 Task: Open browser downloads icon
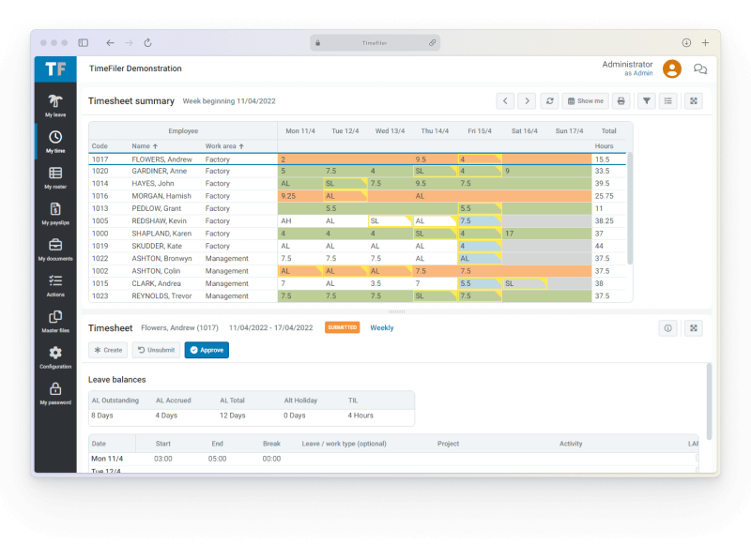point(686,42)
